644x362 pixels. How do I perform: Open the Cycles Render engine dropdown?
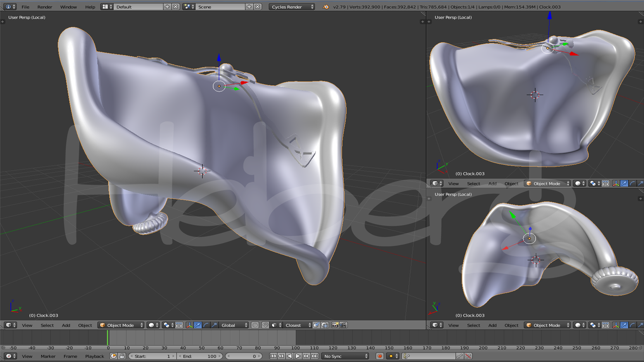[x=292, y=7]
